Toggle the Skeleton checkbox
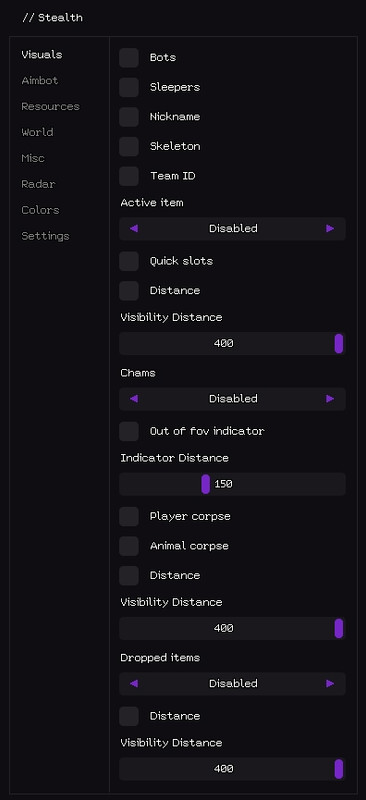366x800 pixels. click(x=129, y=146)
